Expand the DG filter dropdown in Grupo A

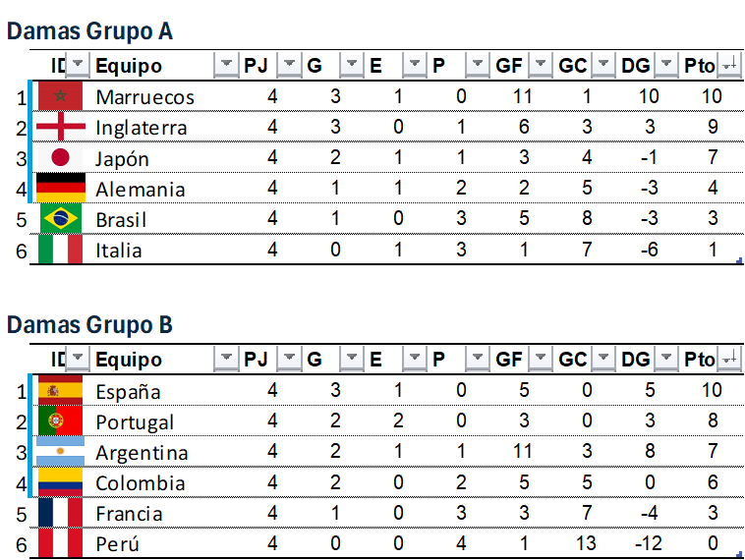[x=667, y=66]
